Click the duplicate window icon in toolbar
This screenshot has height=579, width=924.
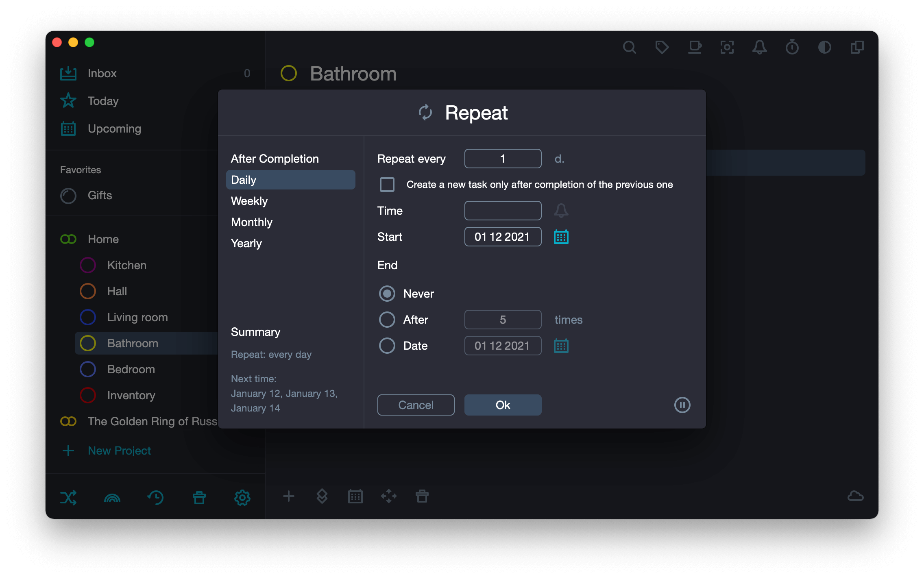pos(857,48)
